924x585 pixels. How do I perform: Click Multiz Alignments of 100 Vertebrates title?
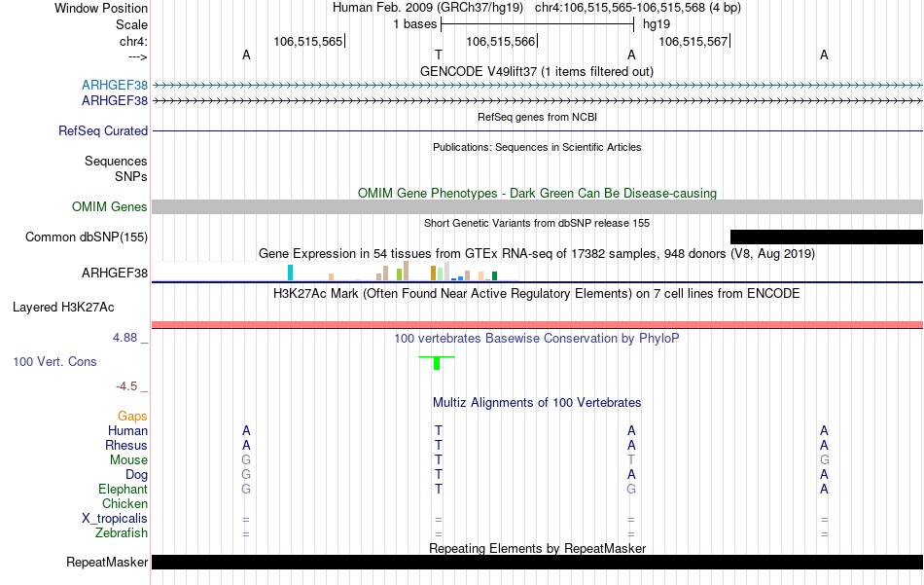537,403
